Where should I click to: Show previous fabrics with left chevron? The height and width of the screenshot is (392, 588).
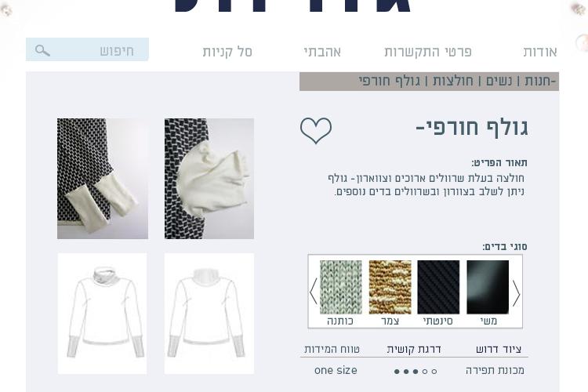[x=314, y=291]
